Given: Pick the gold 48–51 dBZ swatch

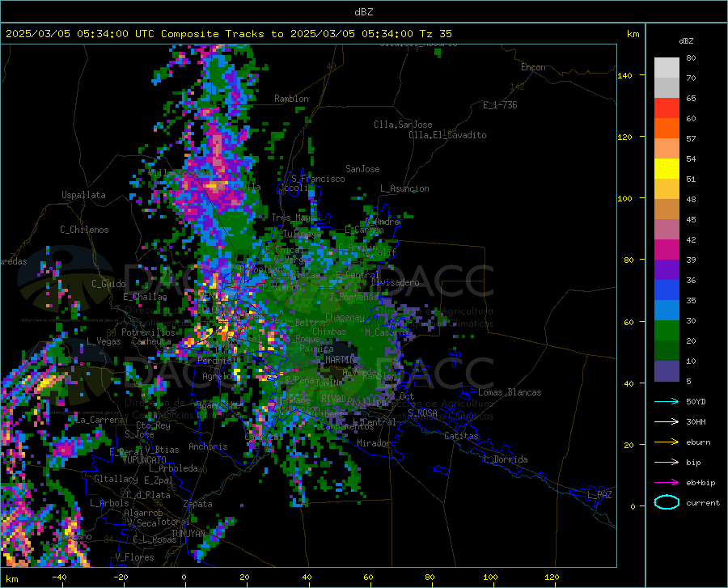Looking at the screenshot, I should tap(667, 189).
